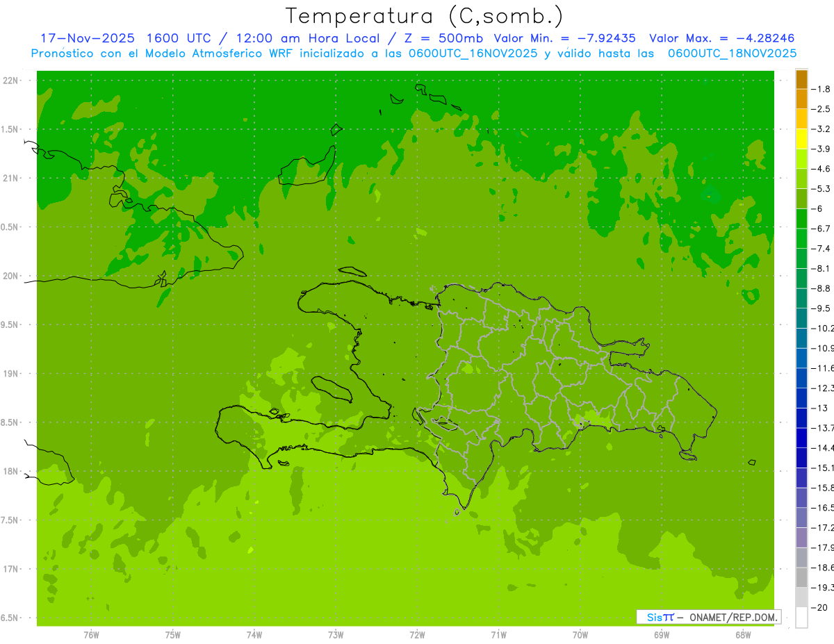Click the '-20' colorbar value
Image resolution: width=834 pixels, height=644 pixels.
click(x=820, y=607)
